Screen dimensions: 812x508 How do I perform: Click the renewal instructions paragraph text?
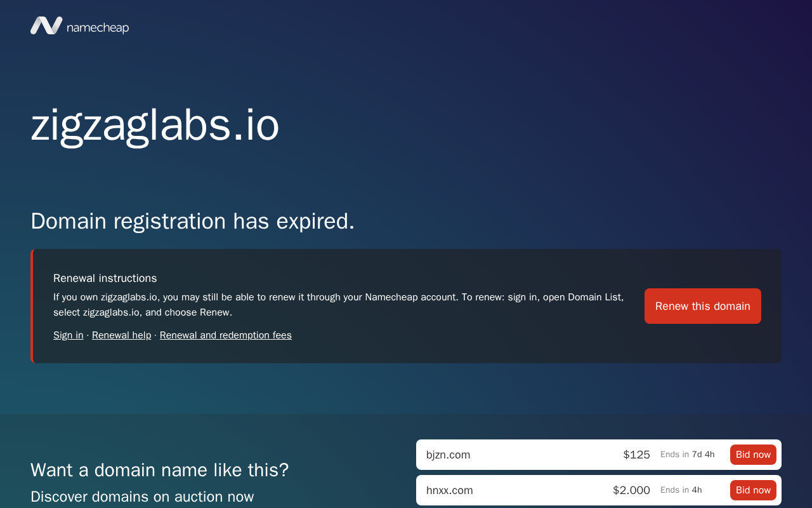point(339,305)
